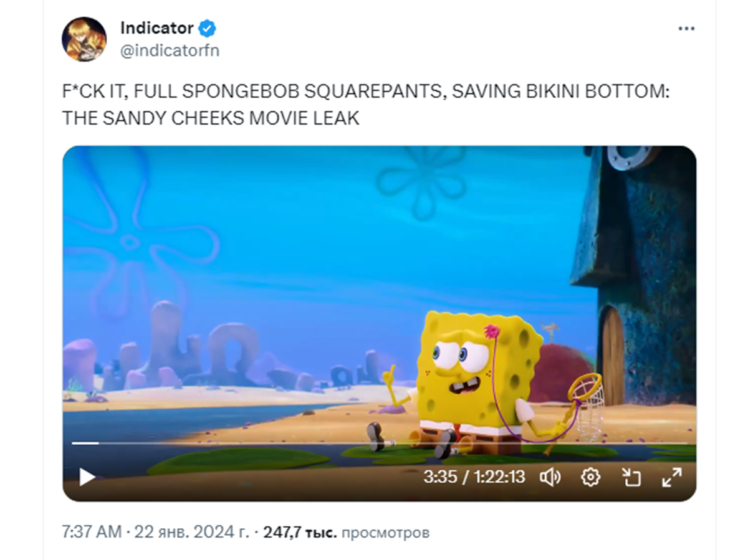Mute the video with the speaker icon

click(x=550, y=478)
